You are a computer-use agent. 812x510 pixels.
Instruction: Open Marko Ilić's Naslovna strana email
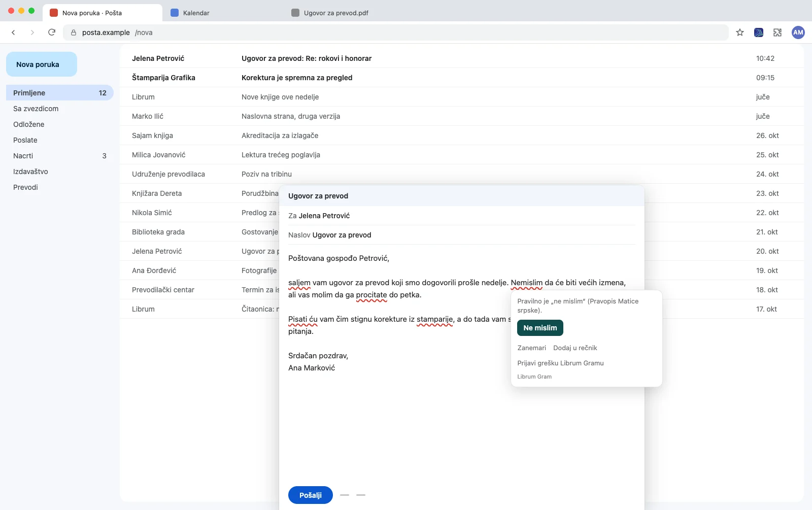coord(462,116)
